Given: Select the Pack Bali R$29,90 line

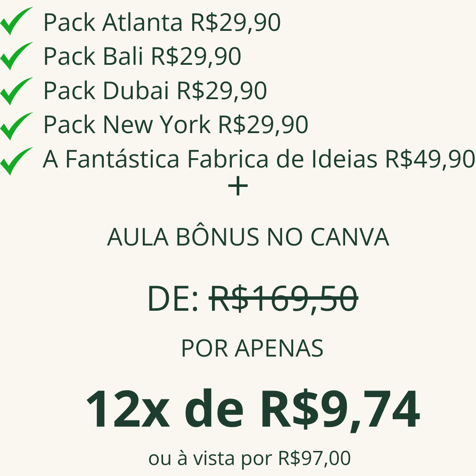Looking at the screenshot, I should pyautogui.click(x=142, y=56).
